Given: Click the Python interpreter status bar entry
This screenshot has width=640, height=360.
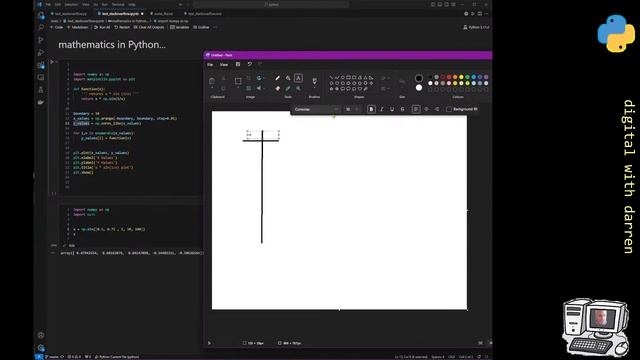Looking at the screenshot, I should 117,357.
